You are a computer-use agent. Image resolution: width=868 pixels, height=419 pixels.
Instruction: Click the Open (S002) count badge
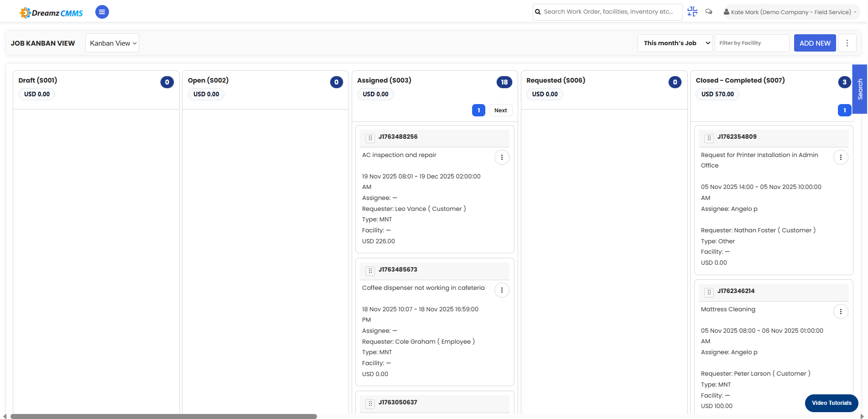tap(336, 82)
